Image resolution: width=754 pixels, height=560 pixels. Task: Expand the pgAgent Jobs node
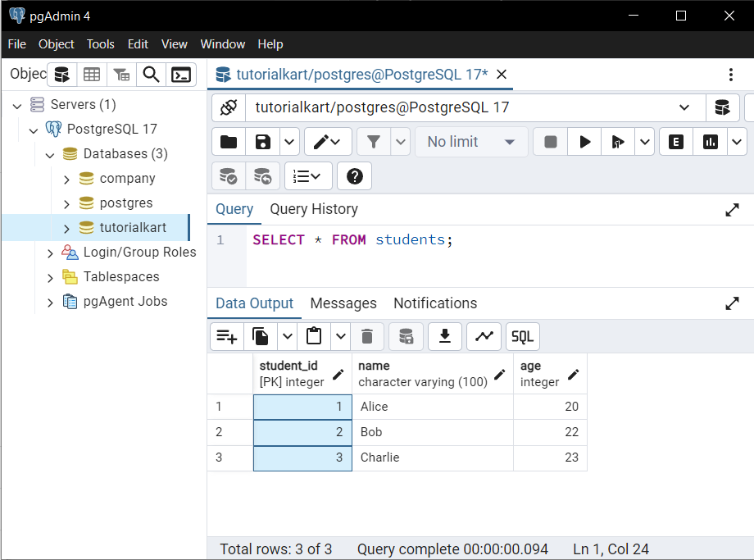tap(50, 302)
